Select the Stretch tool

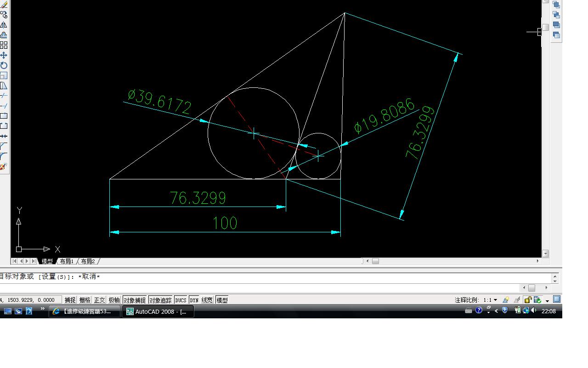pos(4,86)
